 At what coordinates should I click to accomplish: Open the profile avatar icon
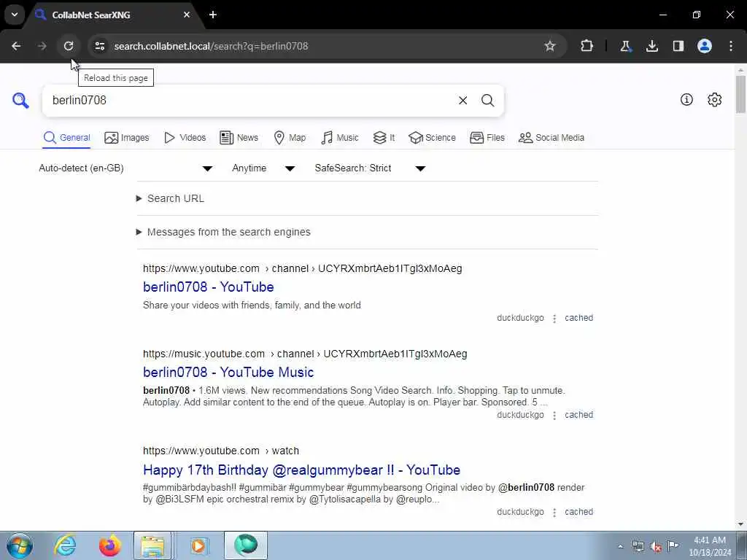pos(705,46)
